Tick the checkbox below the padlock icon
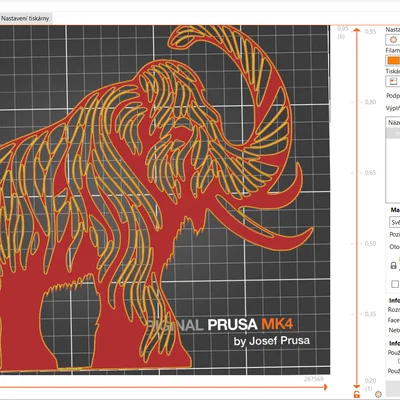 click(x=395, y=284)
